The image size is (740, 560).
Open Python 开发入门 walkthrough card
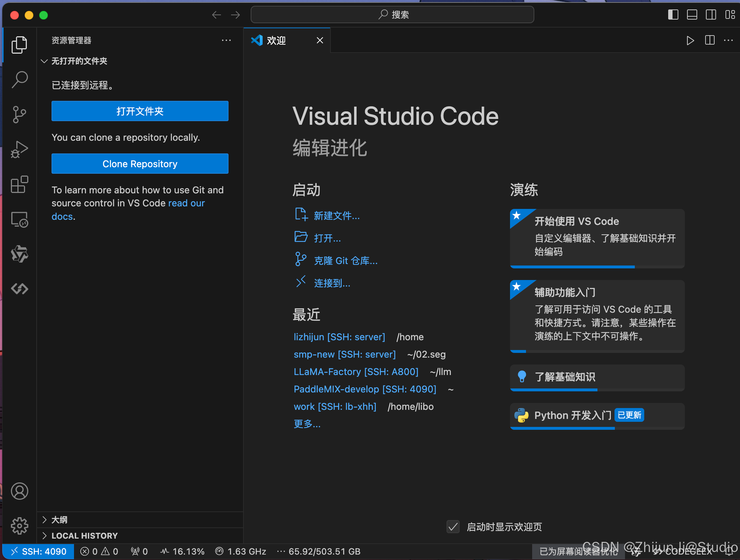pos(597,416)
